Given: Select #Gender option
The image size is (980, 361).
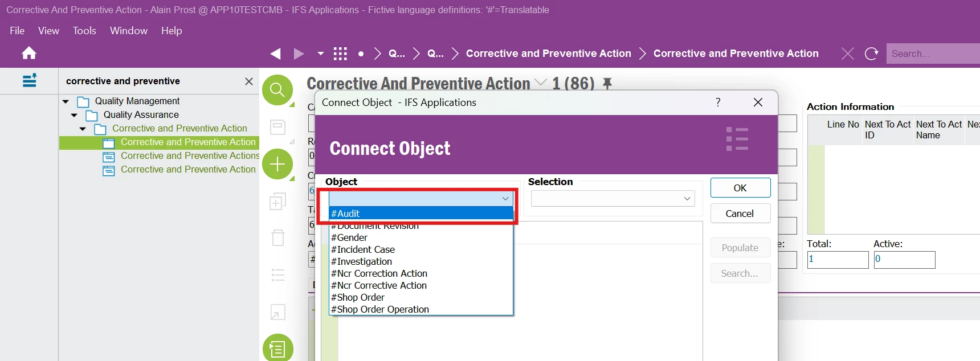Looking at the screenshot, I should tap(421, 237).
